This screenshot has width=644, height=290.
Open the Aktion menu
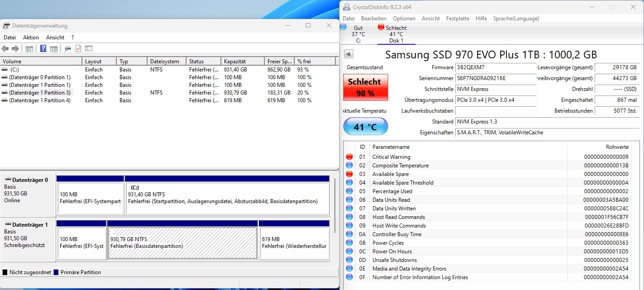31,38
